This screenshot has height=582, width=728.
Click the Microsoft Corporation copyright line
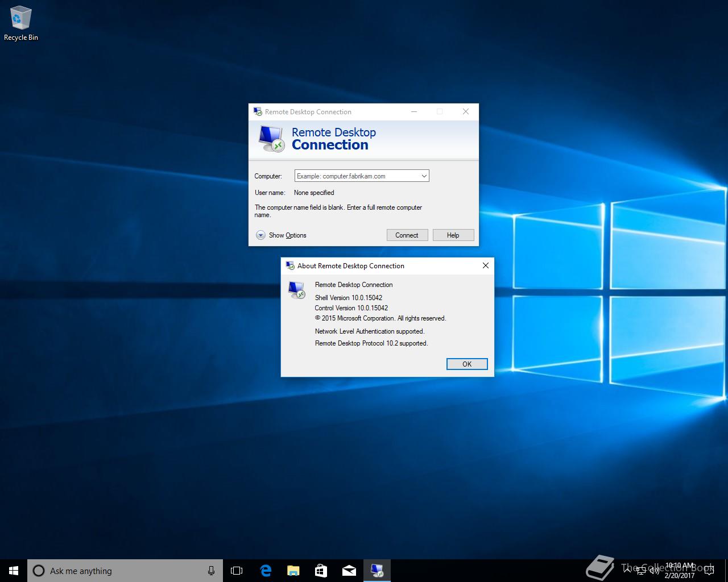(x=380, y=318)
